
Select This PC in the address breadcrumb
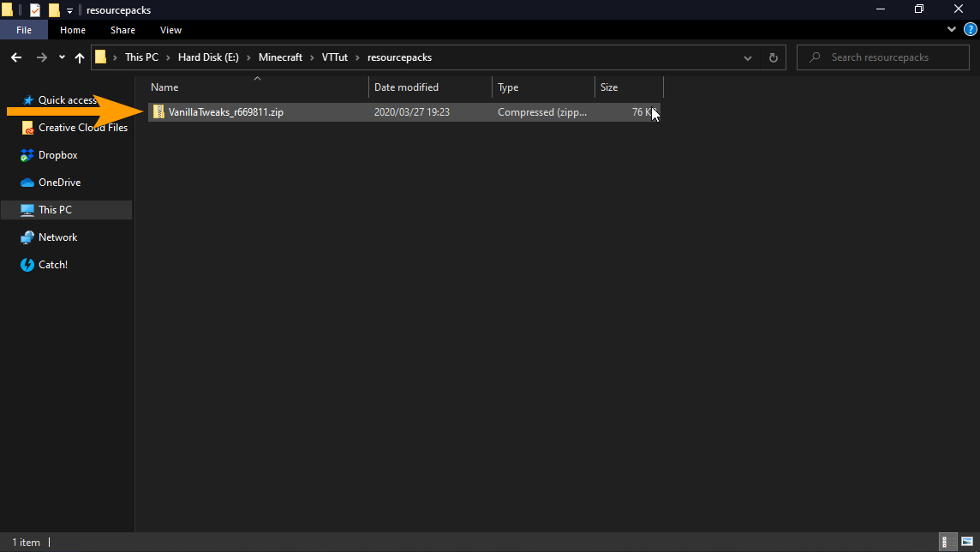pyautogui.click(x=141, y=57)
